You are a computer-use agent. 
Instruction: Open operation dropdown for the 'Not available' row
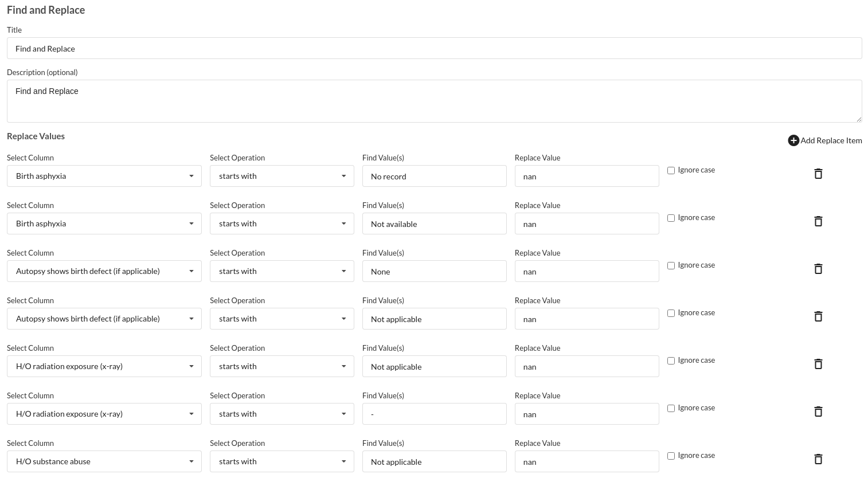(x=282, y=224)
